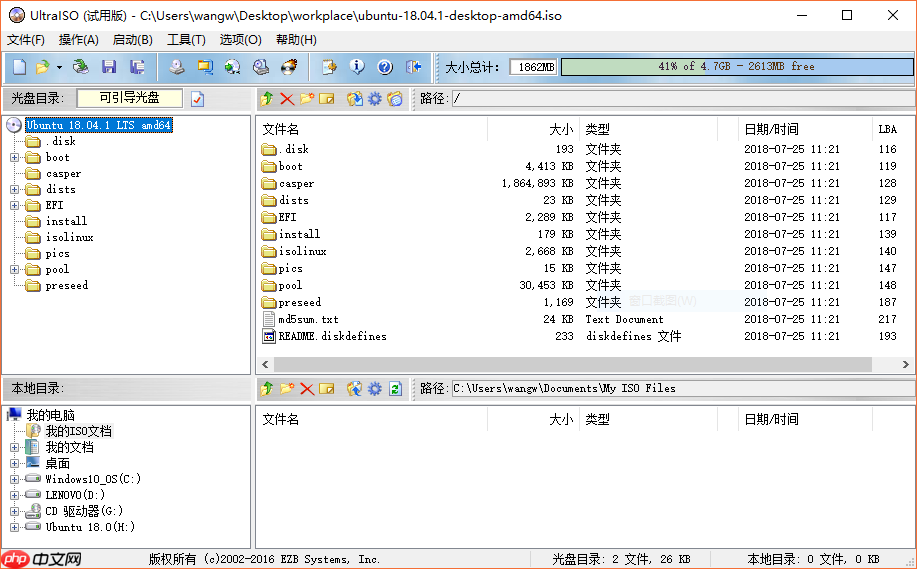The image size is (917, 569).
Task: Select the md5sum.txt file in the list
Action: (308, 319)
